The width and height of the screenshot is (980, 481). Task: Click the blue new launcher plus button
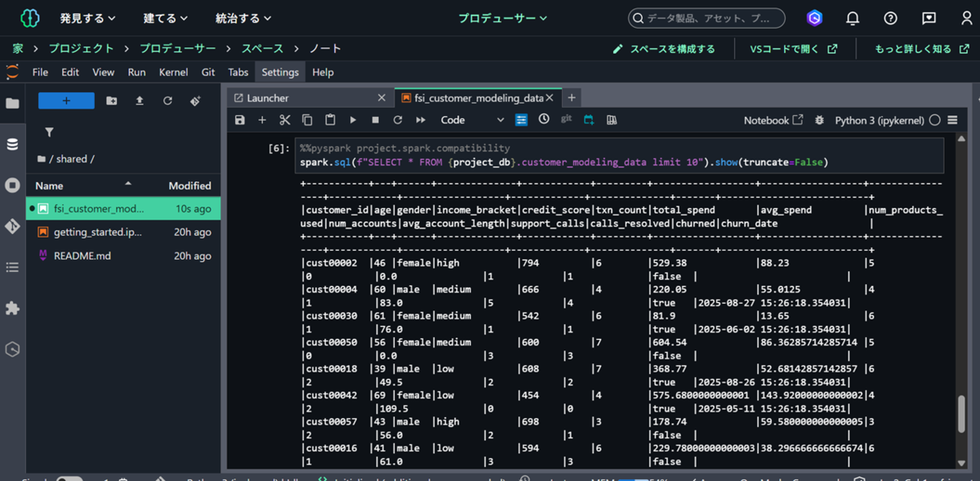(x=66, y=100)
